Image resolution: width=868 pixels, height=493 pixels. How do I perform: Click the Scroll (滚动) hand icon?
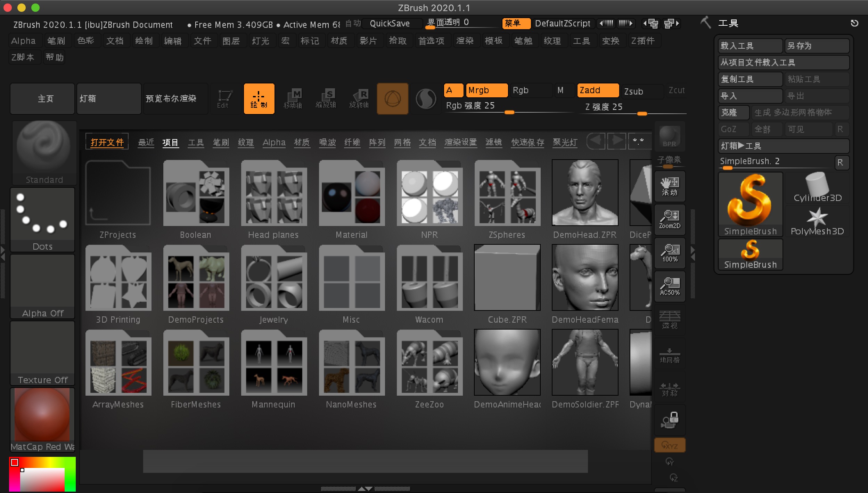(670, 187)
